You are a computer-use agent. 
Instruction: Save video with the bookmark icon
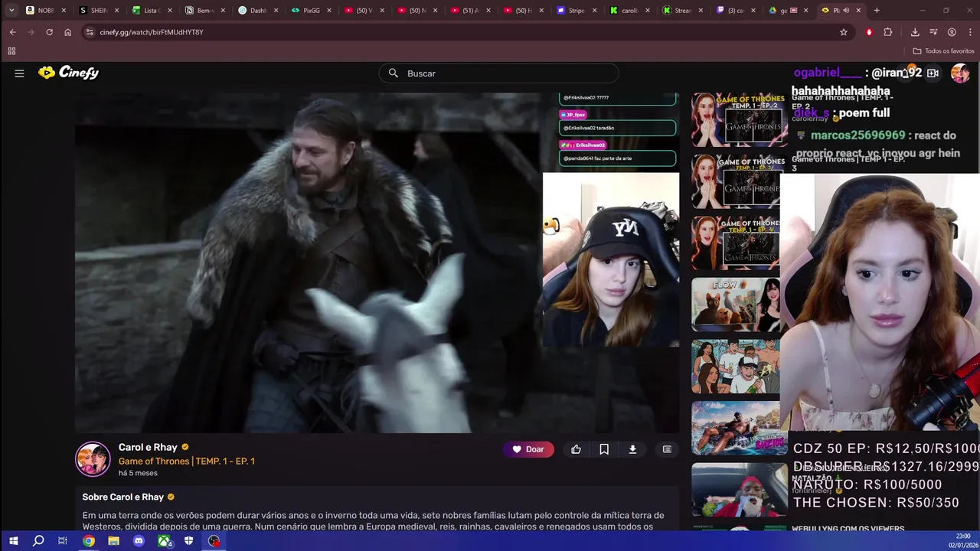pos(604,449)
